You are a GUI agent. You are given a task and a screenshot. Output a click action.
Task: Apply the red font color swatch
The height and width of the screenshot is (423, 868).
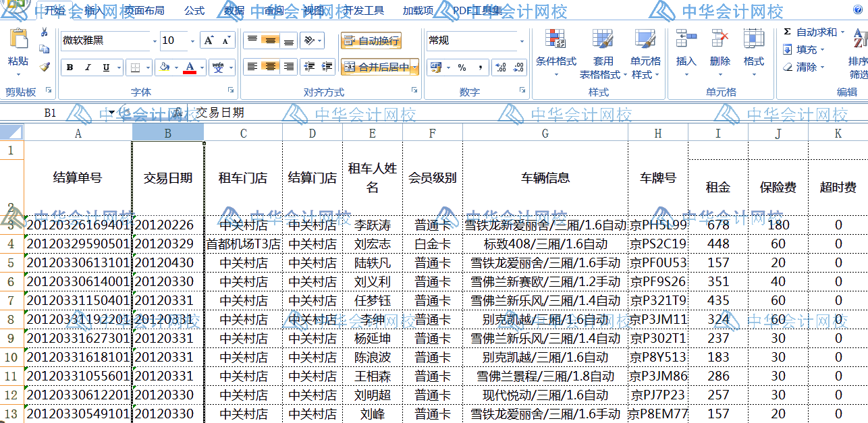click(190, 67)
